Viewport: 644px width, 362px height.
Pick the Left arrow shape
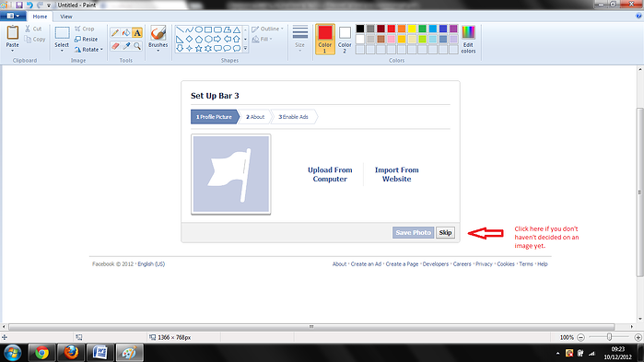point(228,39)
